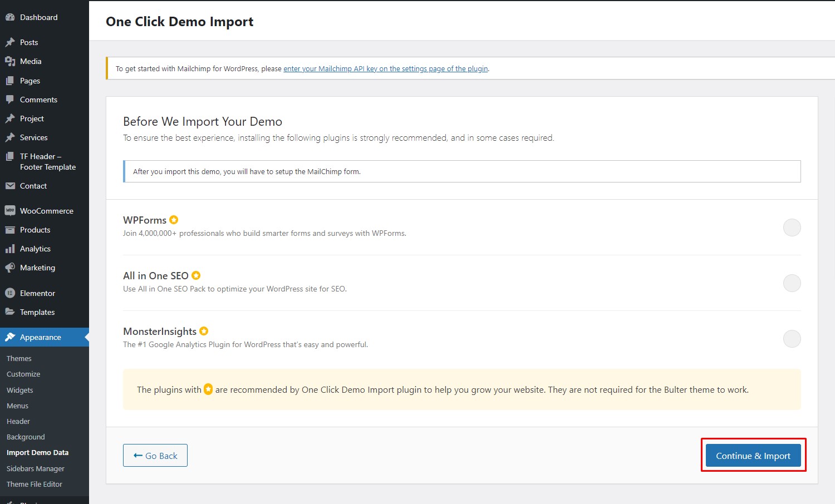Click the All in One SEO title

[156, 276]
